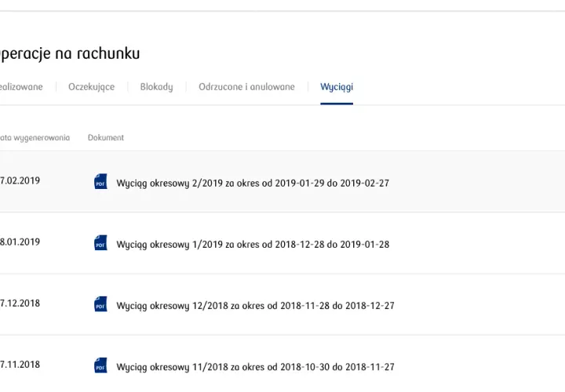Click the Dokument column header
This screenshot has width=565, height=392.
click(x=106, y=137)
